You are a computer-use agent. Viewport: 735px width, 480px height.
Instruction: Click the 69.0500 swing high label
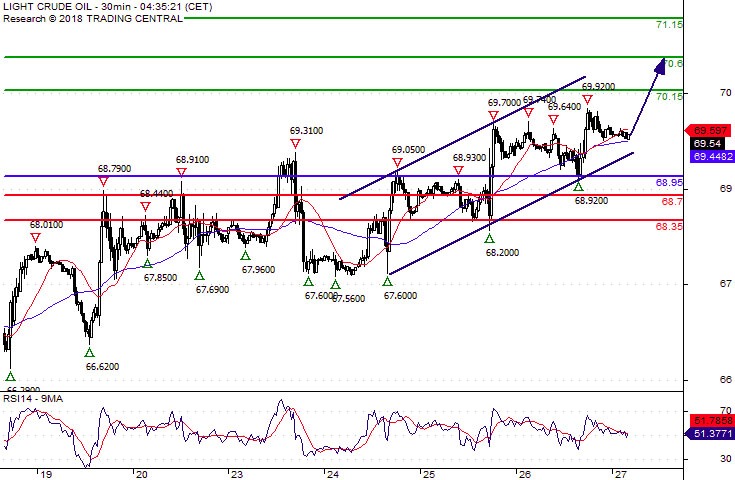coord(408,150)
